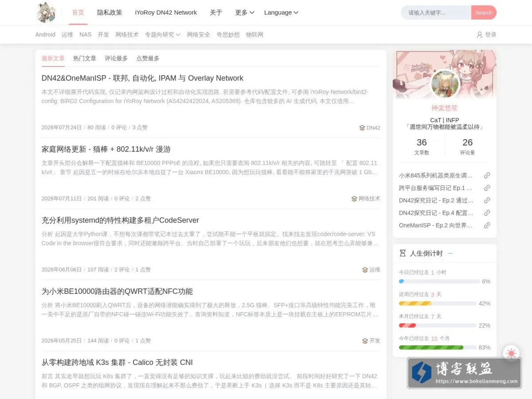The image size is (532, 399).
Task: Open the 奇思妙想 category
Action: coord(228,35)
